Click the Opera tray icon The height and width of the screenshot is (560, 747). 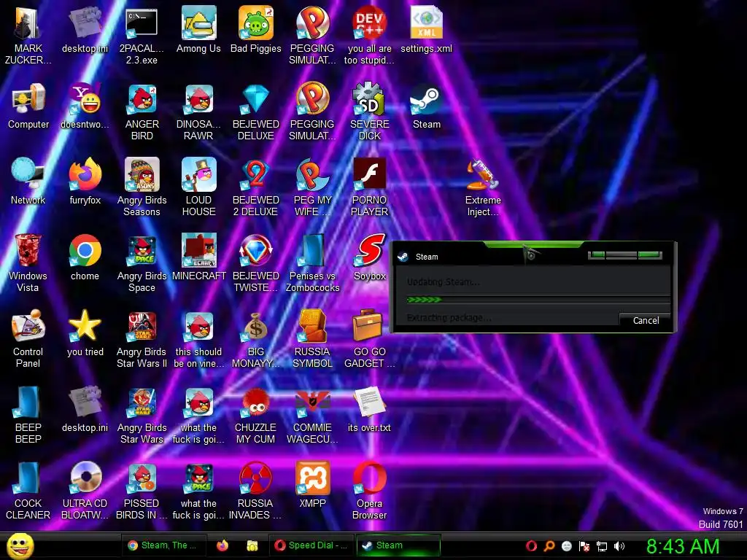click(531, 546)
